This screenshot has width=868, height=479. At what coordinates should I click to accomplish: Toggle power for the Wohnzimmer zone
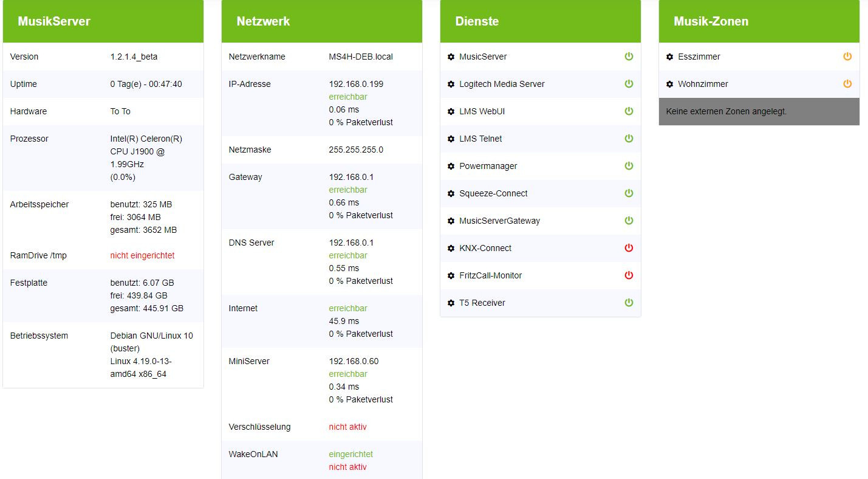pyautogui.click(x=847, y=84)
